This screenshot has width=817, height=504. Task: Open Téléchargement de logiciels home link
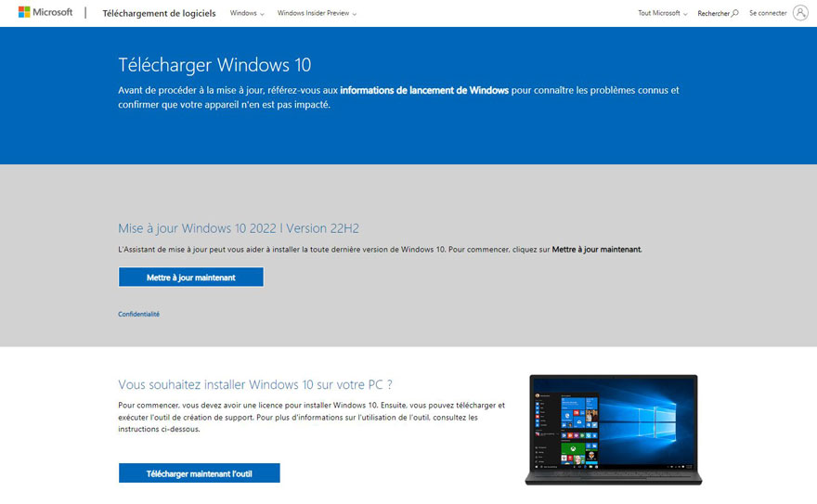(x=159, y=13)
